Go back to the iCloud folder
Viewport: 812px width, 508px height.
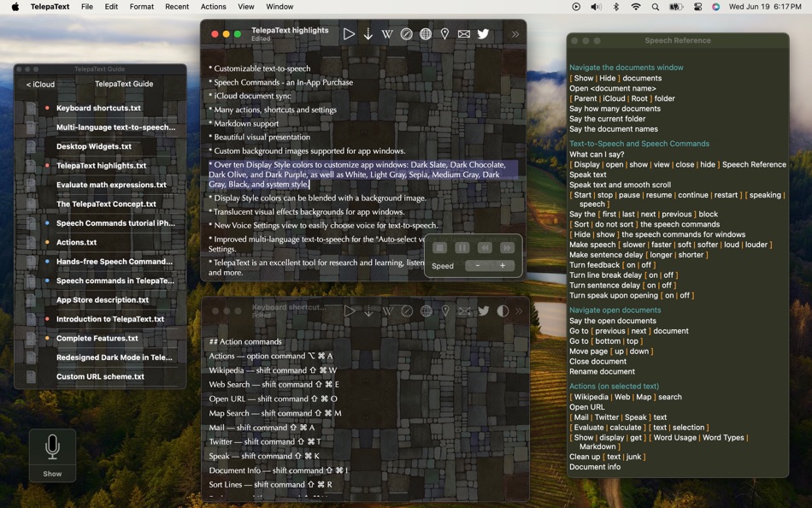click(x=40, y=84)
